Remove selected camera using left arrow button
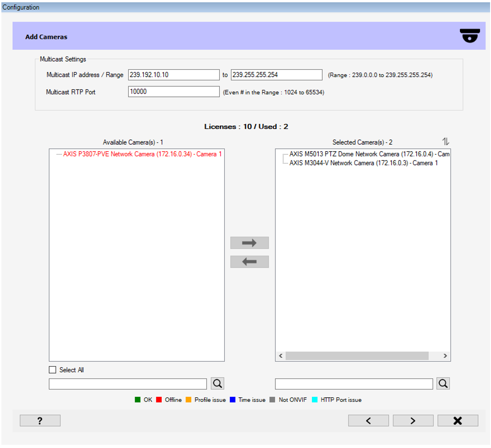Screen dimensions: 491x448 (x=249, y=262)
